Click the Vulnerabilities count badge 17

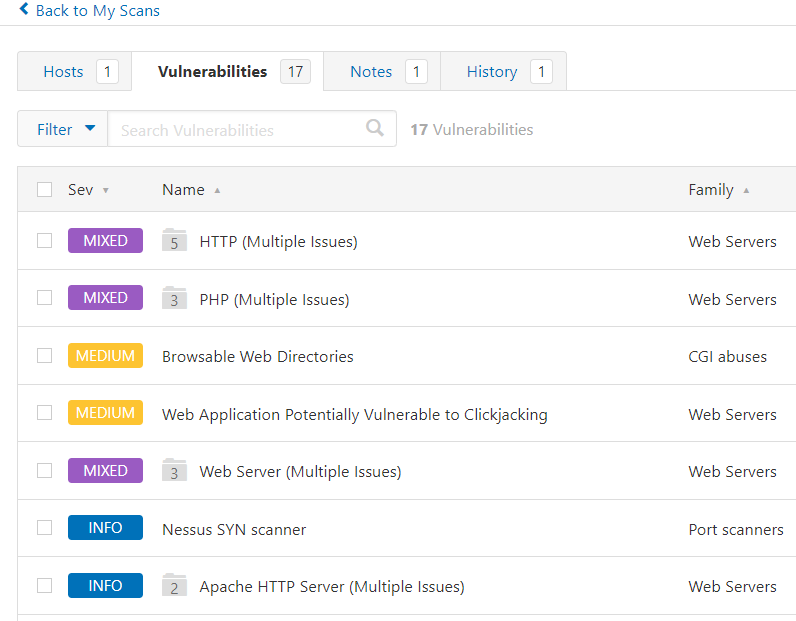295,72
